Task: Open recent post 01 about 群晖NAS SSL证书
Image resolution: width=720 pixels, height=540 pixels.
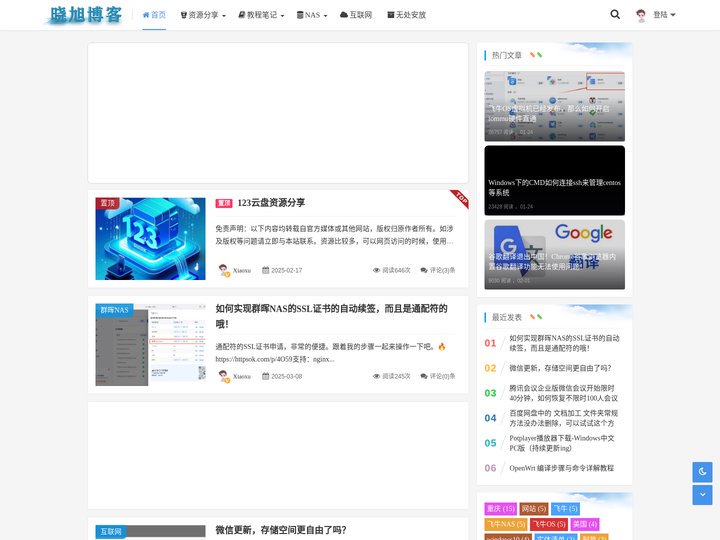Action: click(x=564, y=343)
